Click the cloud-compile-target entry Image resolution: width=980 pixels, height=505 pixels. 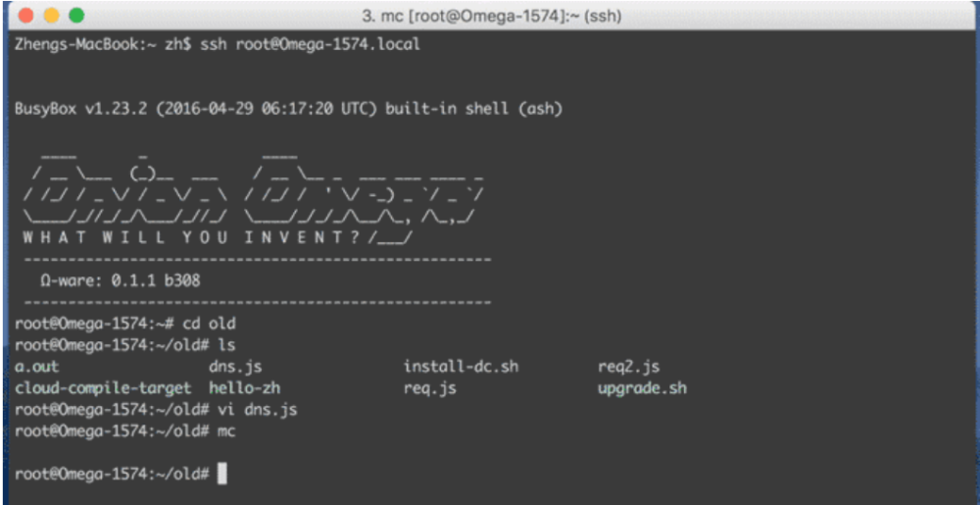click(103, 388)
